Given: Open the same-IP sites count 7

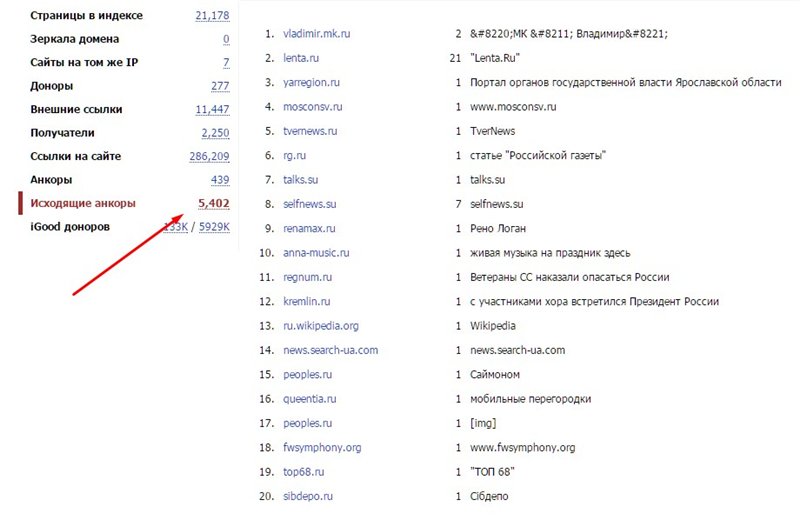Looking at the screenshot, I should coord(226,63).
